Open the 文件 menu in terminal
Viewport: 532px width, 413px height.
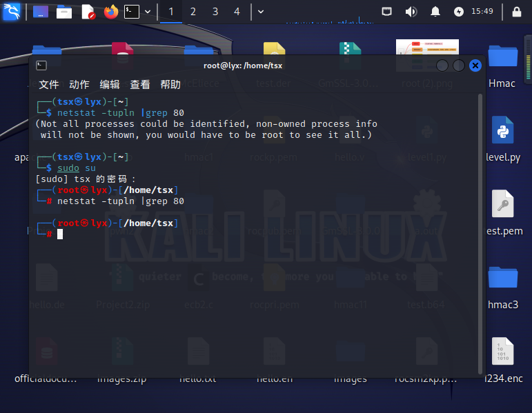point(49,84)
